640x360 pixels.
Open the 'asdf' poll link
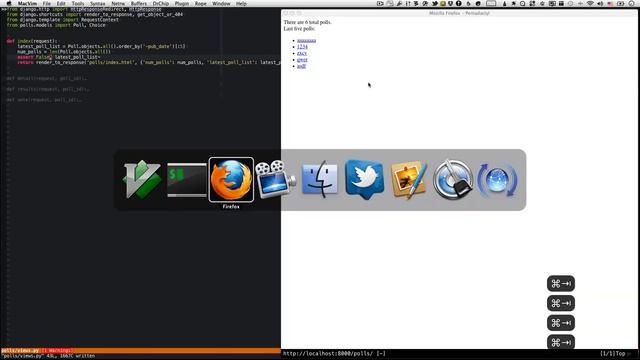[301, 66]
